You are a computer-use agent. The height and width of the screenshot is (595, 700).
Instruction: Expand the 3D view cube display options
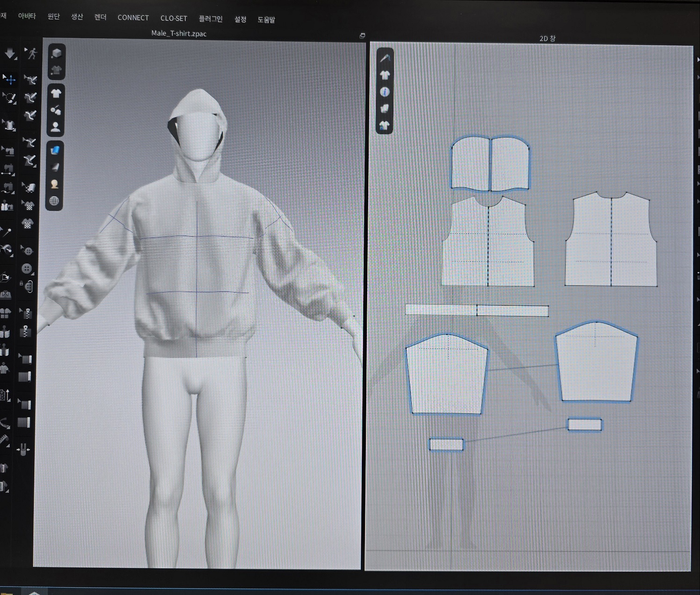(56, 53)
